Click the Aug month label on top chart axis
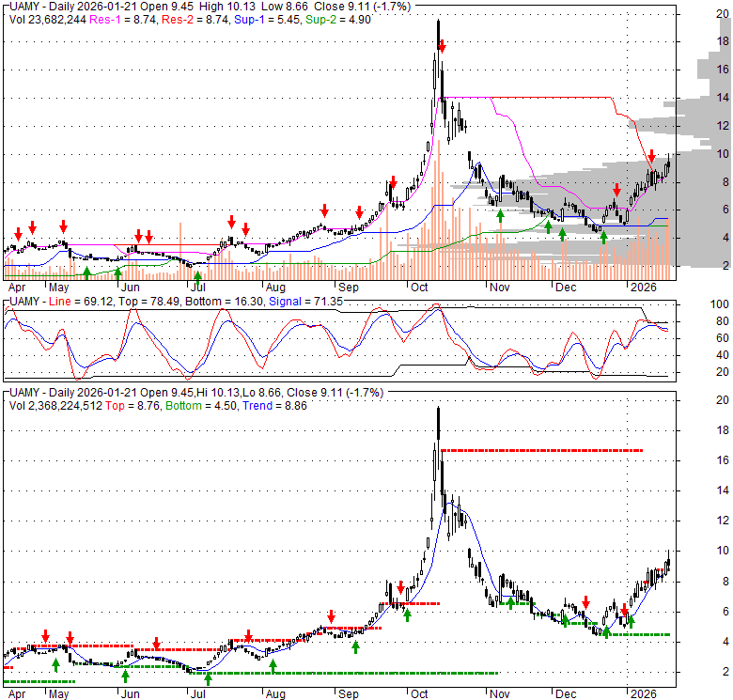Viewport: 733px width, 700px height. 275,288
